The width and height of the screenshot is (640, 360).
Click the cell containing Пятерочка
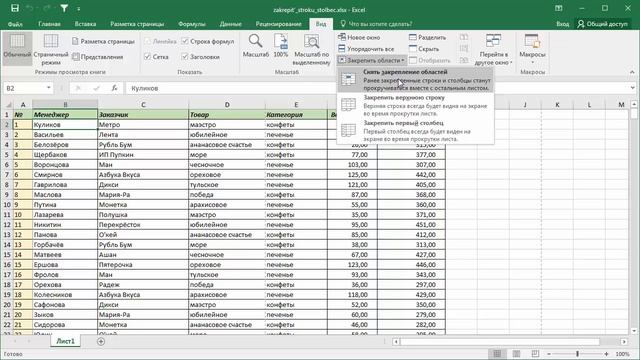coord(143,264)
